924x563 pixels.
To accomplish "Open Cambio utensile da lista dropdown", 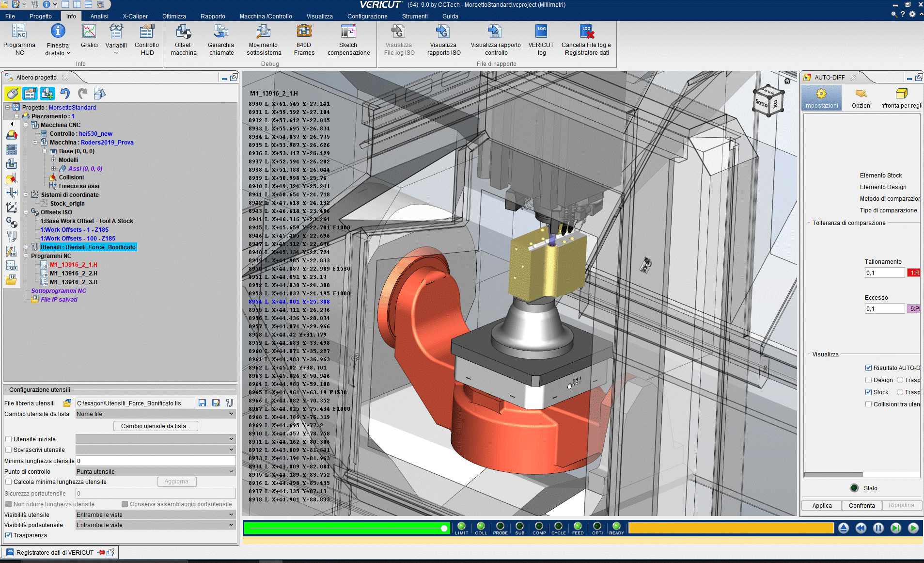I will click(x=156, y=414).
